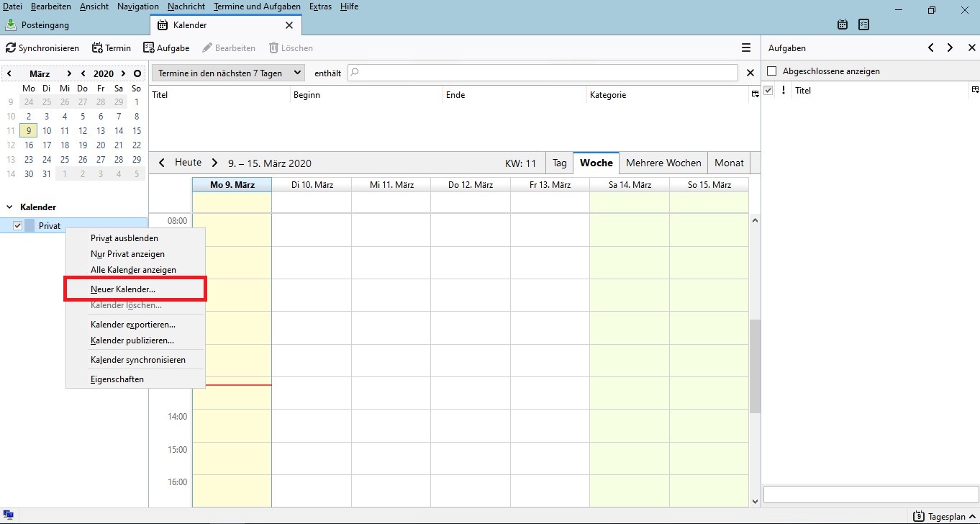
Task: Select 'Neuer Kalender...' from context menu
Action: point(123,289)
